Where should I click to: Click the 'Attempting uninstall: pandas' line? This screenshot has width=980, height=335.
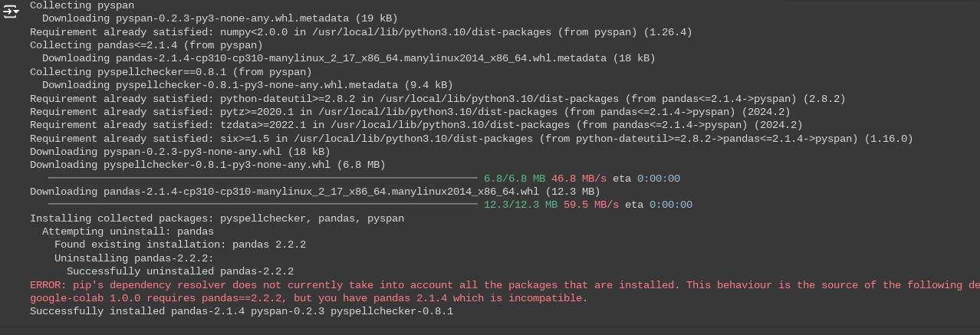pos(128,232)
